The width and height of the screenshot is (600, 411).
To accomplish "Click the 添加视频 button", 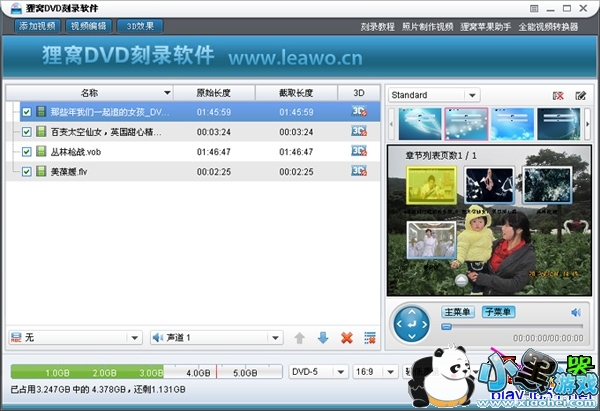I will tap(37, 25).
